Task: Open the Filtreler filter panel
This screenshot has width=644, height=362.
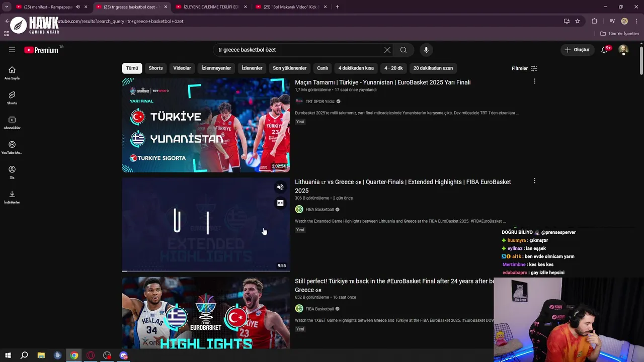Action: point(524,68)
